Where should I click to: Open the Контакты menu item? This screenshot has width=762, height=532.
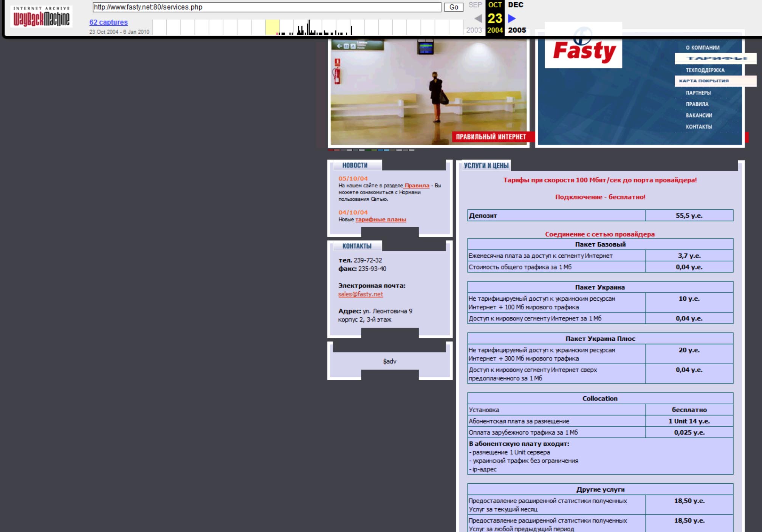[699, 127]
